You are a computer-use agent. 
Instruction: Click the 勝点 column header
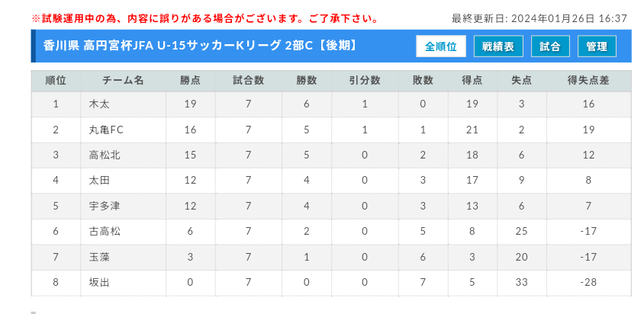point(190,80)
